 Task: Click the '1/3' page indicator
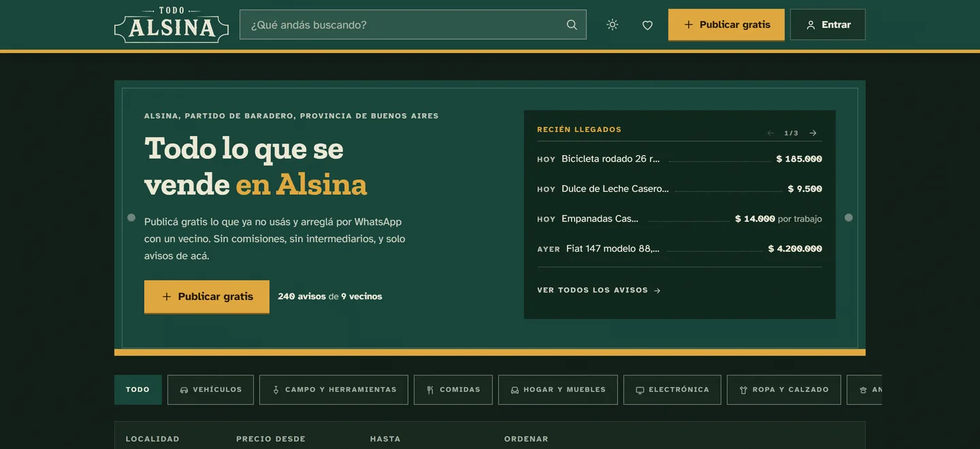coord(791,133)
